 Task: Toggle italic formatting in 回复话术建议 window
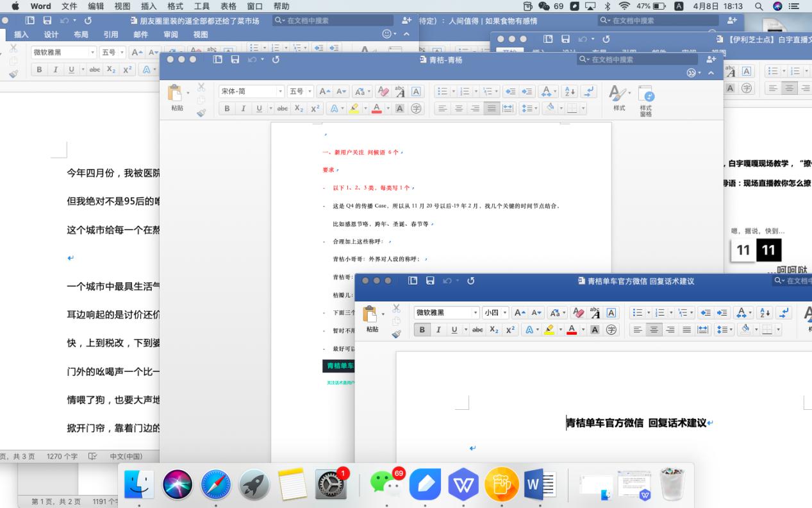(x=438, y=328)
